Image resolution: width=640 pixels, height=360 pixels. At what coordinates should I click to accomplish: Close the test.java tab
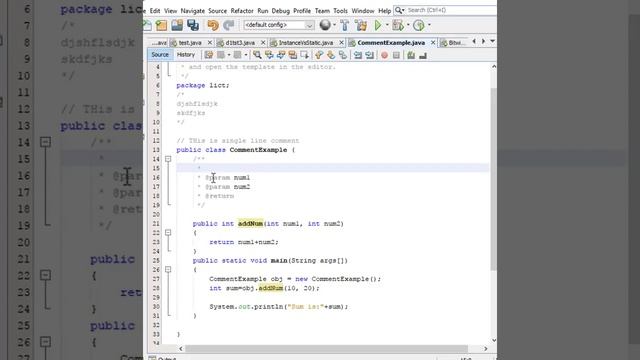click(x=210, y=42)
